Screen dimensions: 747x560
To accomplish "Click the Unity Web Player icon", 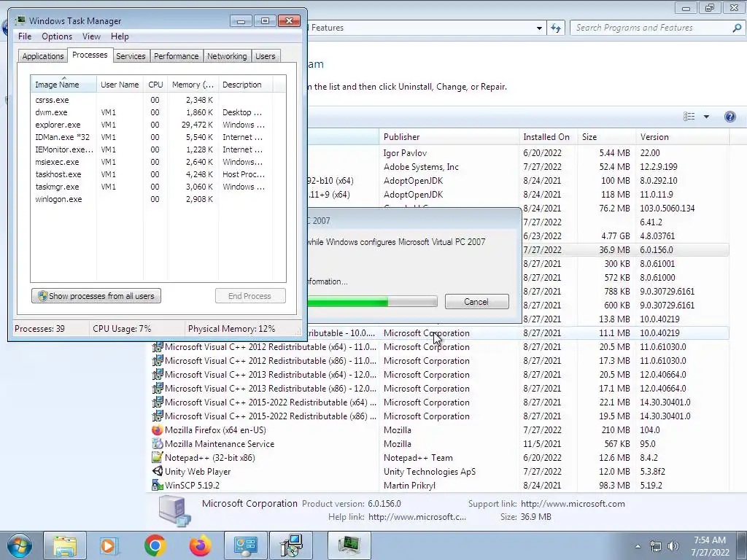I will 157,472.
